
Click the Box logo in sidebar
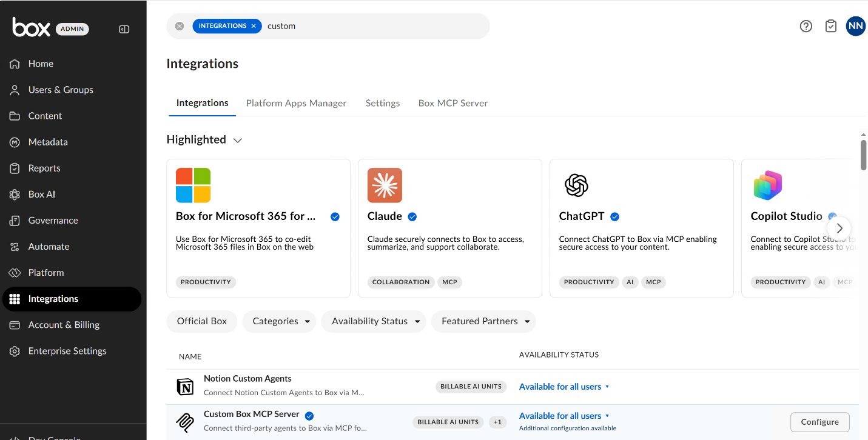(31, 28)
